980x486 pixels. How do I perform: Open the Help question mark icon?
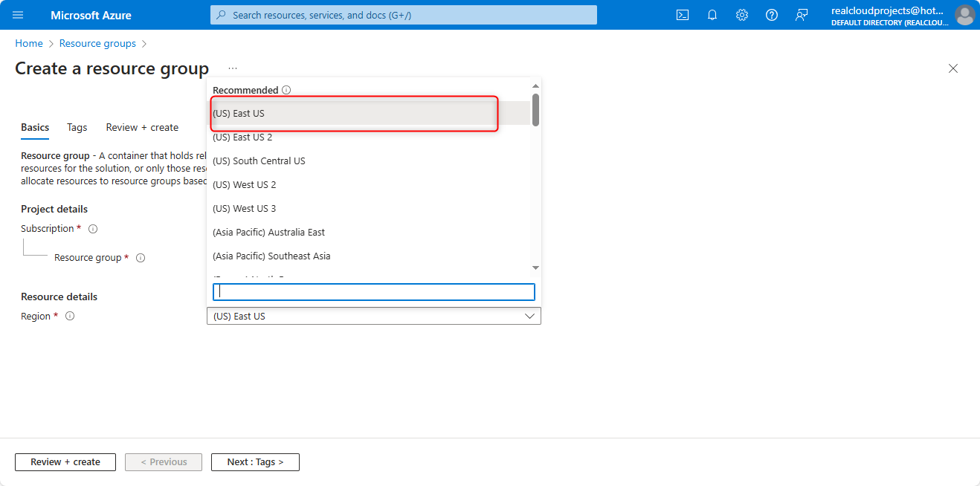click(x=772, y=15)
